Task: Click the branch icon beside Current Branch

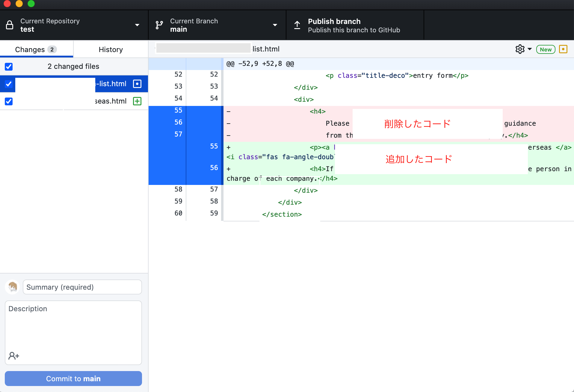Action: pos(159,25)
